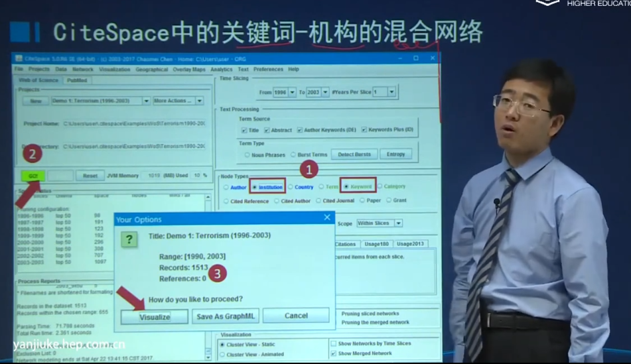The image size is (631, 364).
Task: Select Noun Phrases radio button
Action: tap(247, 155)
